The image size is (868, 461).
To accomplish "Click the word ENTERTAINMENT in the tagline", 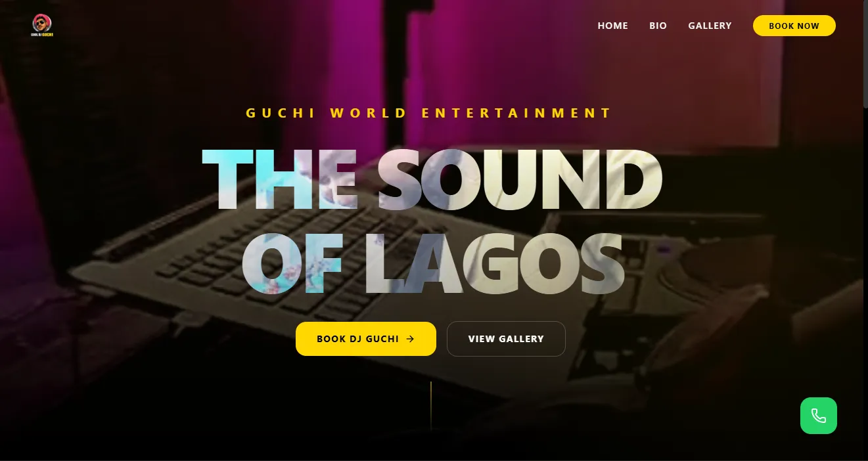I will tap(516, 113).
